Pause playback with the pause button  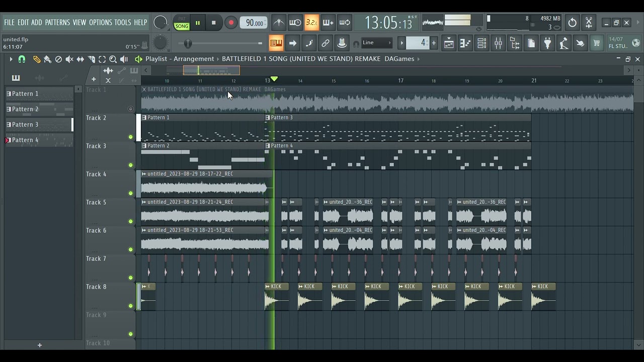198,23
